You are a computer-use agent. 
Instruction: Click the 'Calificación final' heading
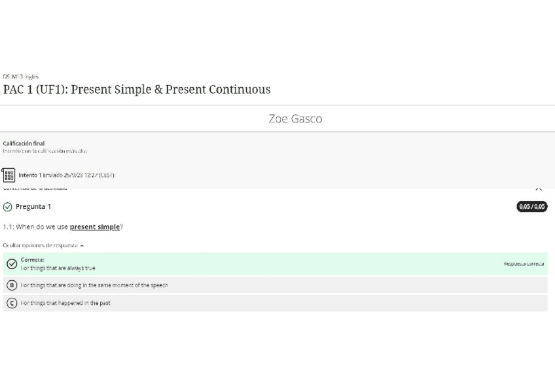tap(24, 143)
